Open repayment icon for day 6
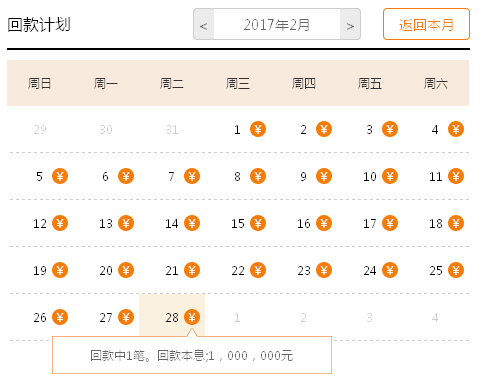 (x=126, y=176)
